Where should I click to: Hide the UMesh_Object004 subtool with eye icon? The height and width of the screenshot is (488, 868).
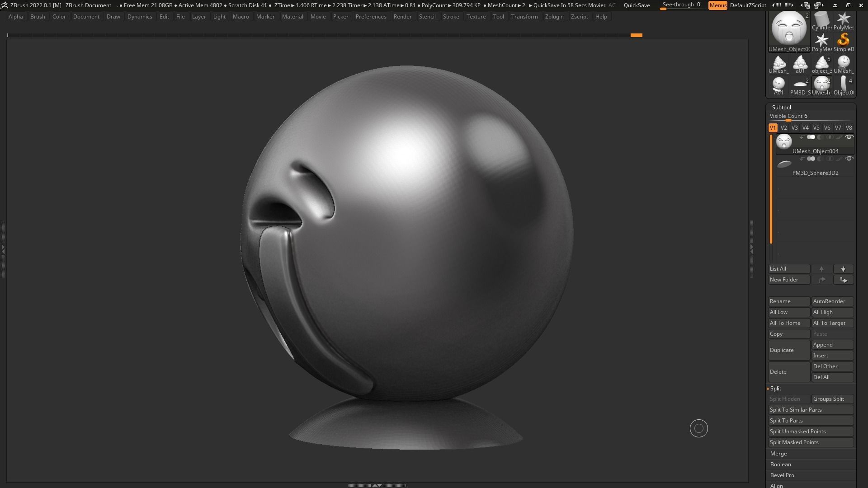849,137
